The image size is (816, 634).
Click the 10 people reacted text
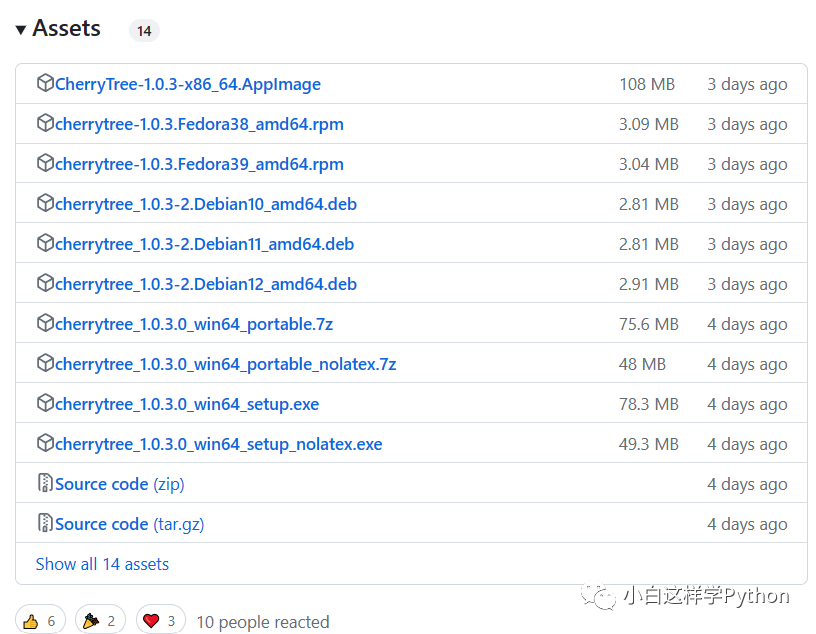point(263,622)
